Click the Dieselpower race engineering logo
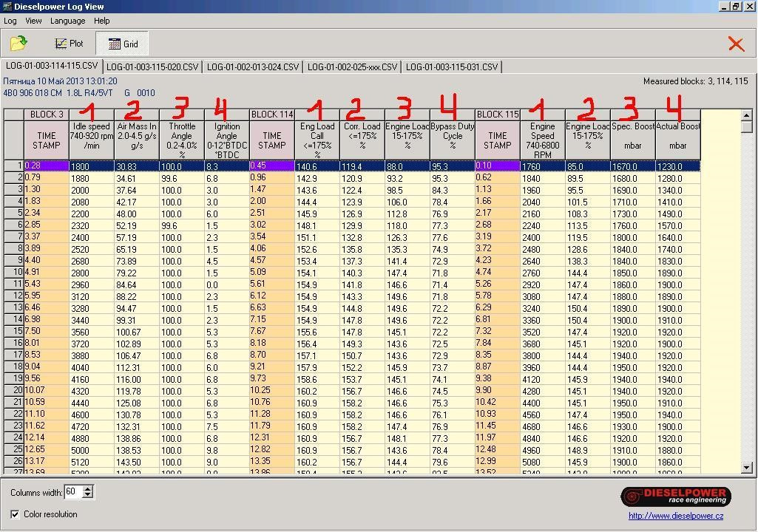 (676, 496)
